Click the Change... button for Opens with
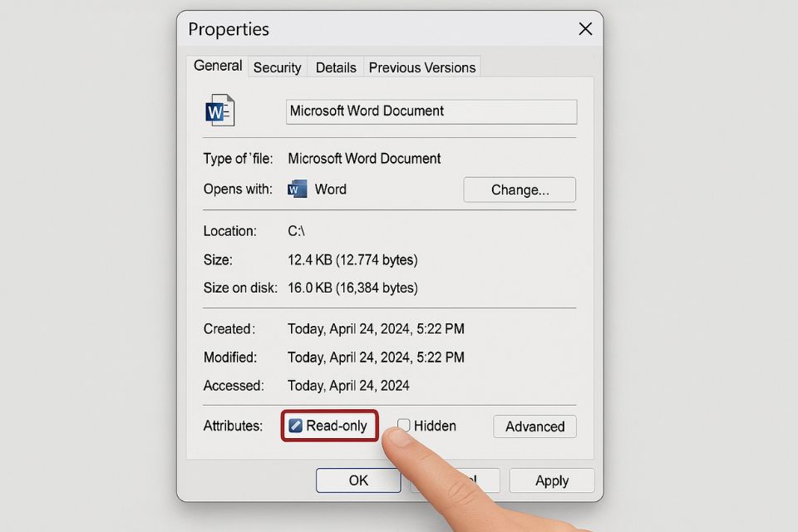Screen dimensions: 798x532 519,190
